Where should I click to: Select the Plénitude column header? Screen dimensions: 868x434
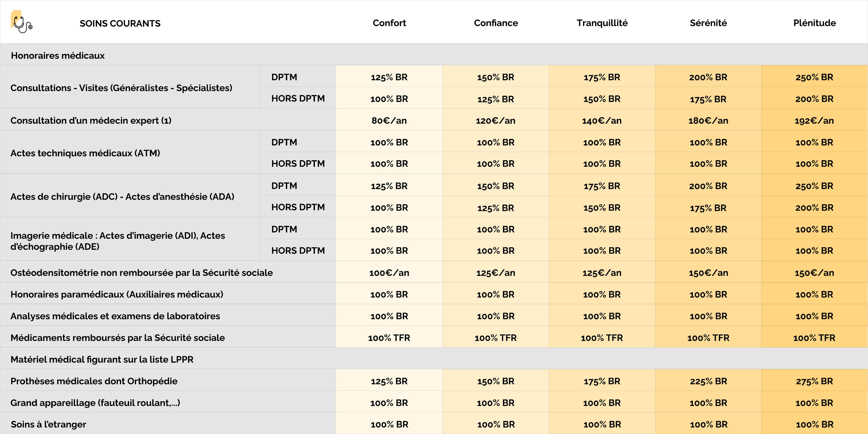point(814,23)
